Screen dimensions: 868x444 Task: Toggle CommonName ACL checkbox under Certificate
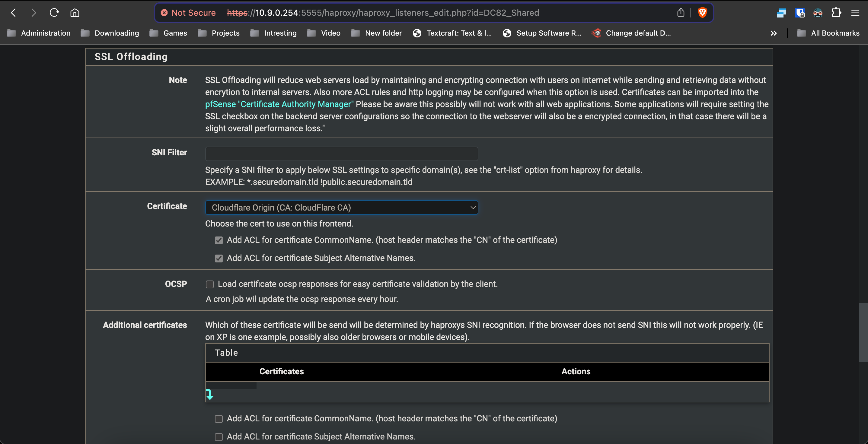coord(219,240)
